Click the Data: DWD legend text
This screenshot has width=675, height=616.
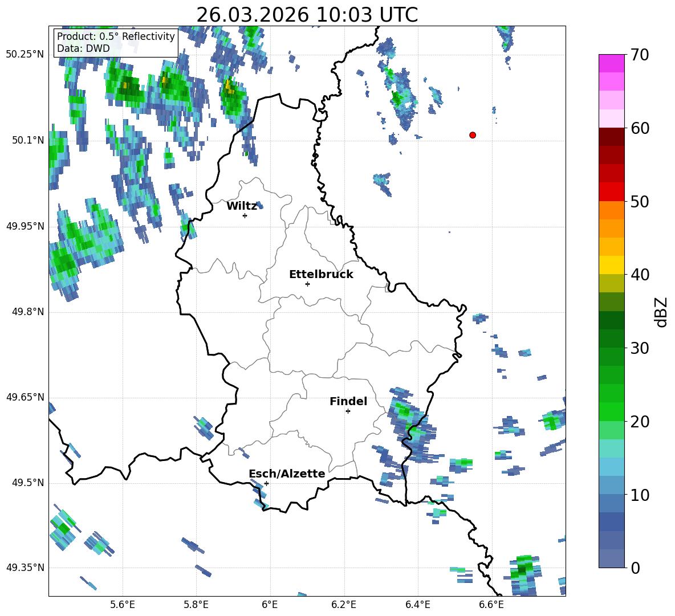tap(83, 48)
